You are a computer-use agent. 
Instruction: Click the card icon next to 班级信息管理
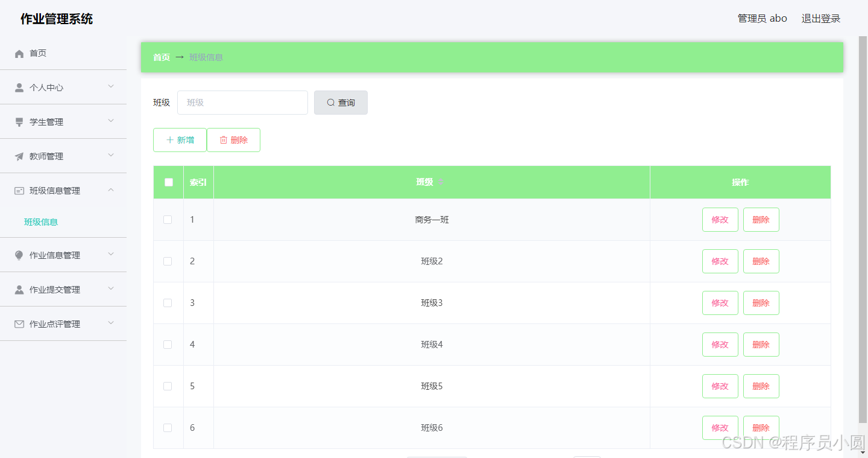(19, 191)
